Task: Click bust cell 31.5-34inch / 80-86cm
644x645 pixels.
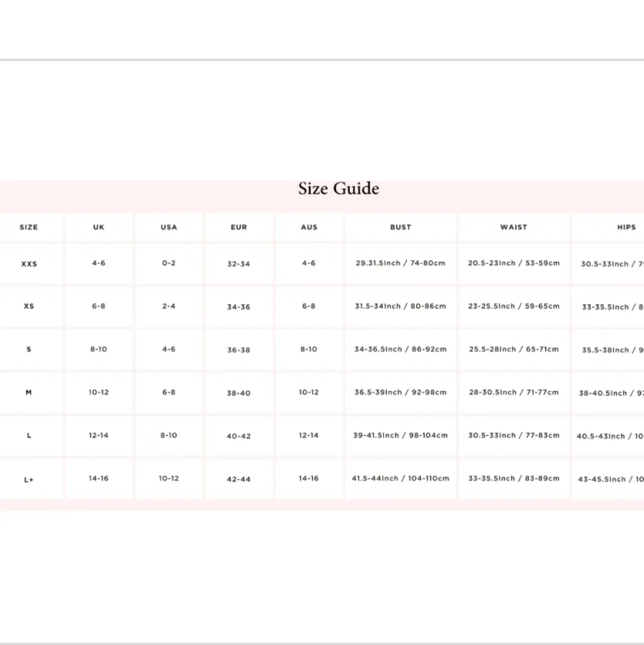Action: [400, 306]
